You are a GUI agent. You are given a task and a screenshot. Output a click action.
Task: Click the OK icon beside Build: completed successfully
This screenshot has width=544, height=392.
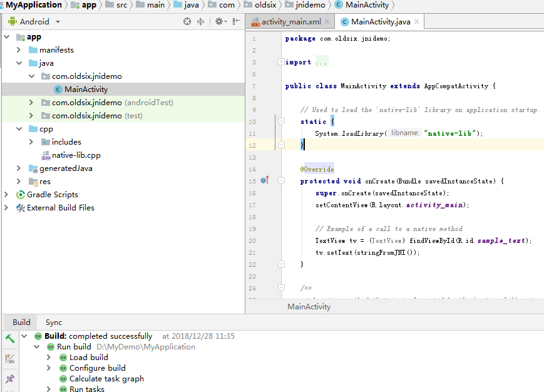point(38,336)
